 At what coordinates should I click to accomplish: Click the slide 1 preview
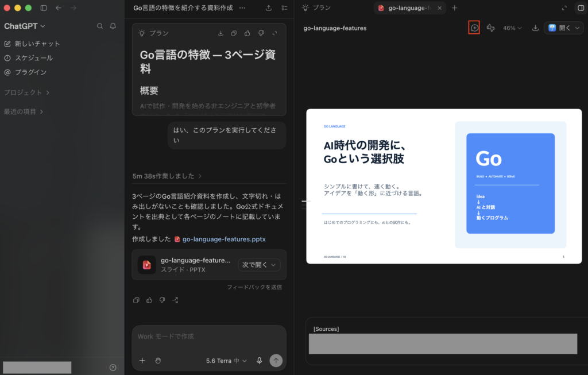coord(444,187)
